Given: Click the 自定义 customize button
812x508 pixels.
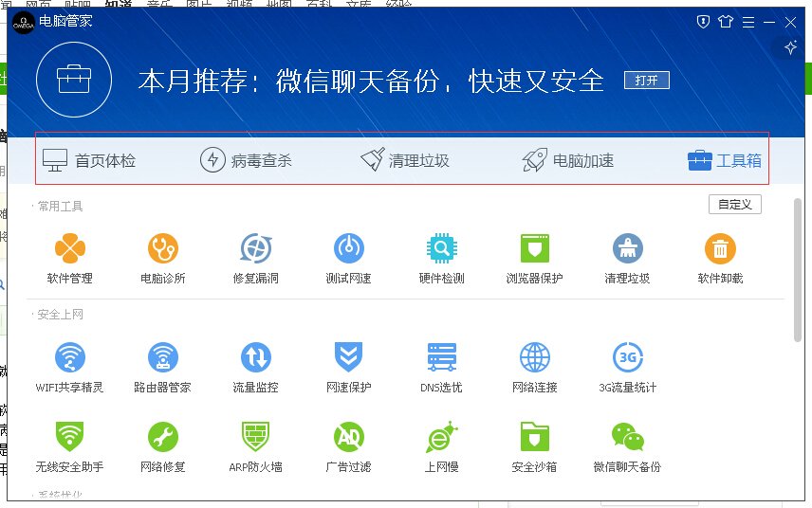Looking at the screenshot, I should tap(735, 205).
